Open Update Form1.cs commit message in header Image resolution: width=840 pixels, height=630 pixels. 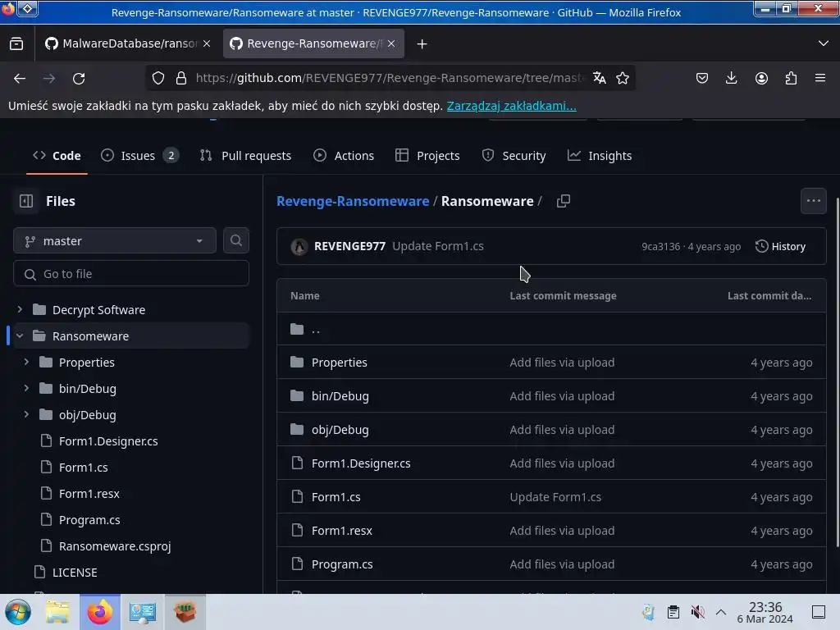point(438,246)
